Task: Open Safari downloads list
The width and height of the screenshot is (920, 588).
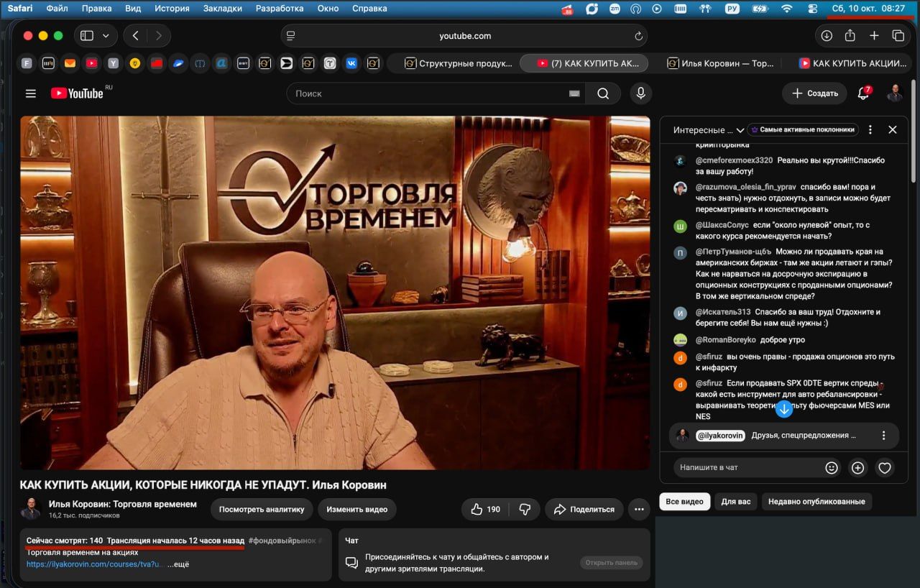Action: [827, 36]
